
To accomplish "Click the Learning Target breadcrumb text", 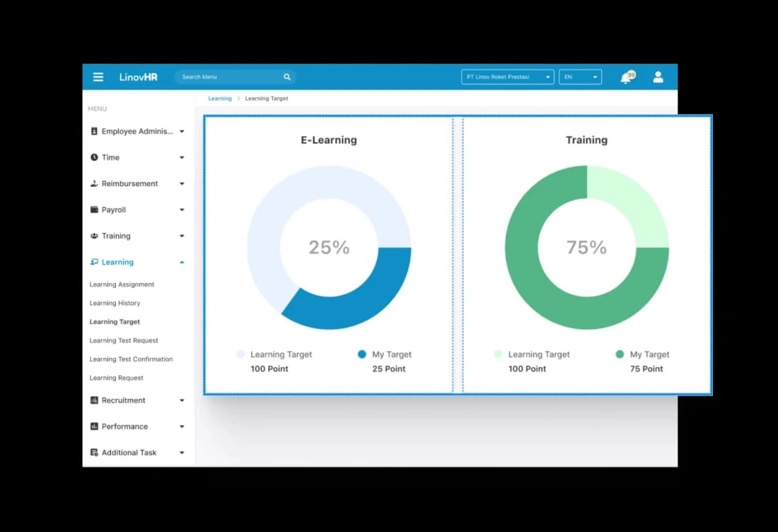I will [x=267, y=98].
